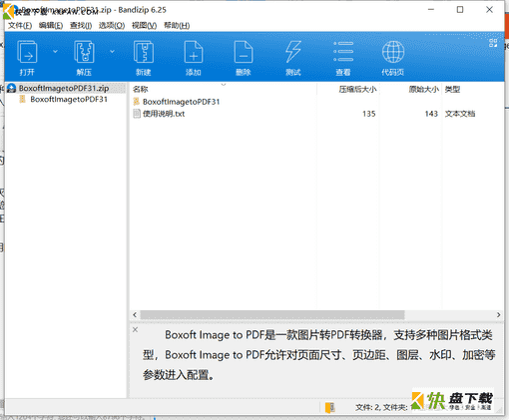
Task: Click the zip archive icon in tree root
Action: 12,88
